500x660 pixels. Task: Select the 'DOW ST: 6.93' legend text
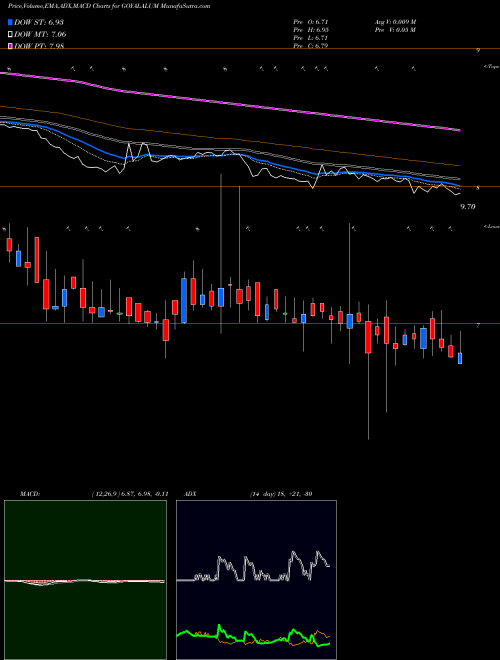(39, 22)
